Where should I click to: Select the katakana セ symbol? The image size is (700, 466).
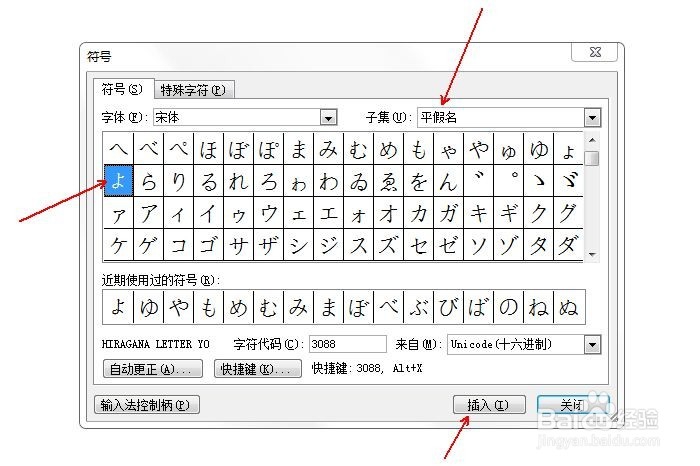[418, 245]
